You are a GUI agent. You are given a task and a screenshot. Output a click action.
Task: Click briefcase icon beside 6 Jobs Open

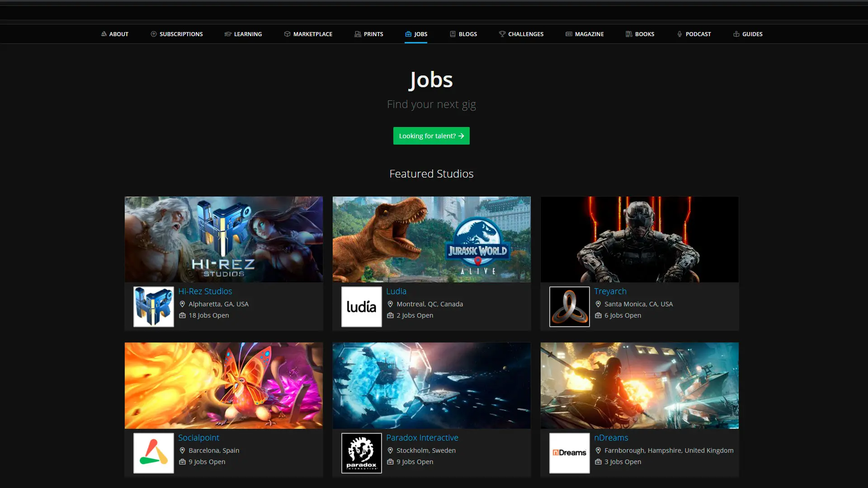(598, 315)
